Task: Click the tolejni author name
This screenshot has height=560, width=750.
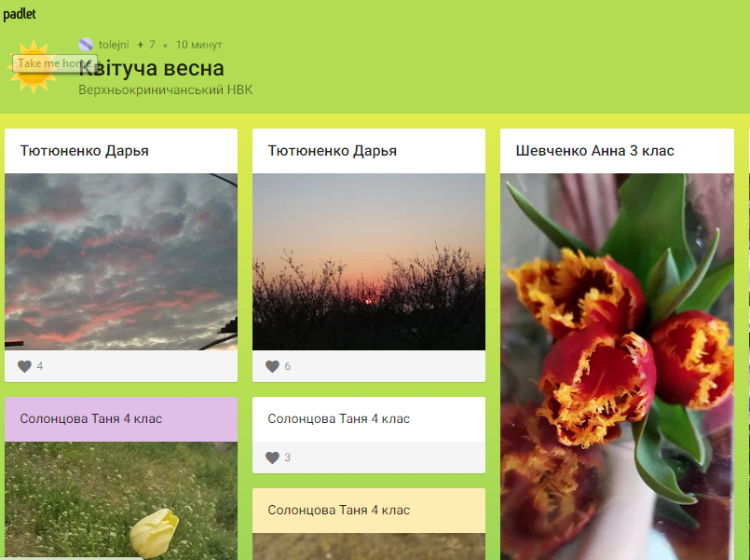Action: click(x=114, y=45)
